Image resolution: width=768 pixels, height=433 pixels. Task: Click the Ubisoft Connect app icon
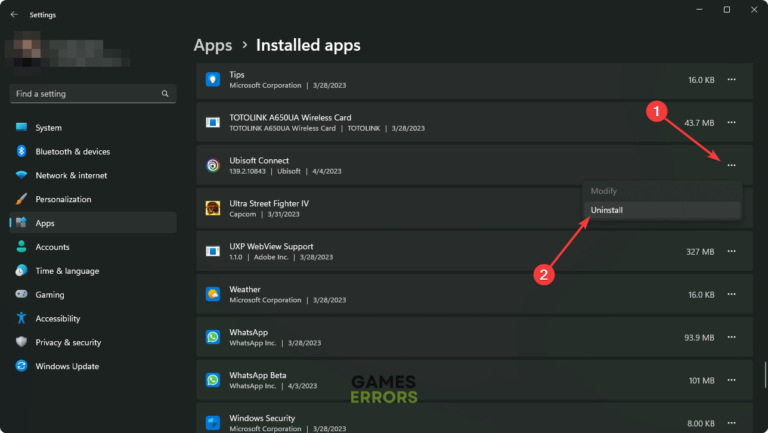[213, 165]
